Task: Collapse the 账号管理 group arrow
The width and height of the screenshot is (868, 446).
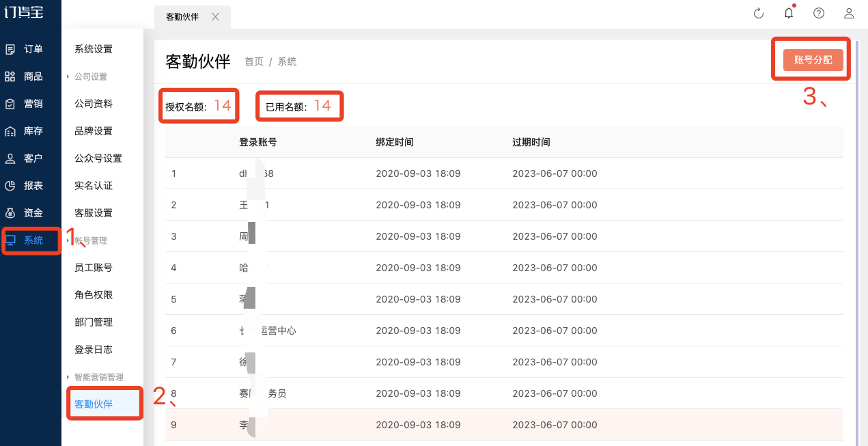Action: click(x=68, y=240)
